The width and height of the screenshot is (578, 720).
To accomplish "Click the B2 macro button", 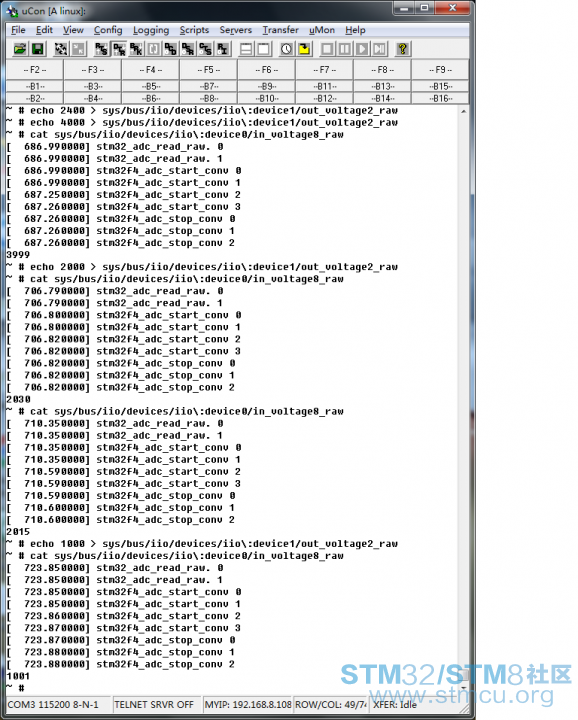I will tap(35, 98).
